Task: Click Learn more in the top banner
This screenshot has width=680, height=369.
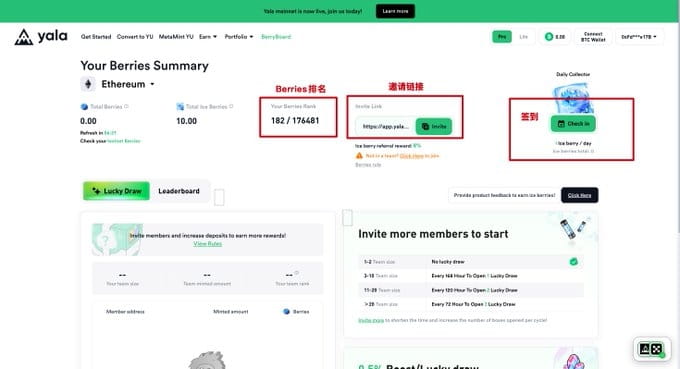Action: pos(395,11)
